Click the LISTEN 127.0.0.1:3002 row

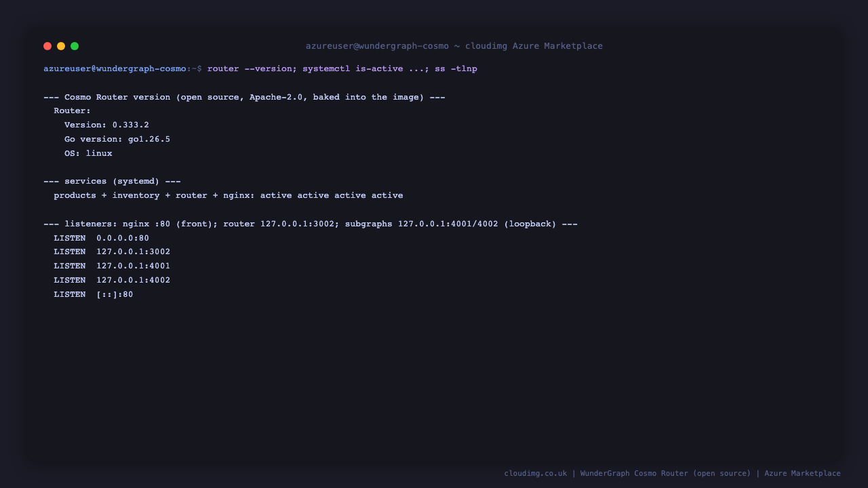coord(112,252)
